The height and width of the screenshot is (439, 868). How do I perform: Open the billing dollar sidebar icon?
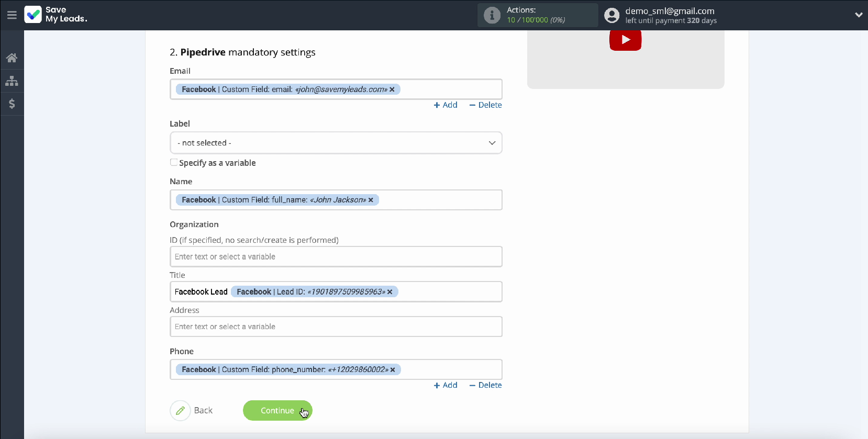click(12, 104)
